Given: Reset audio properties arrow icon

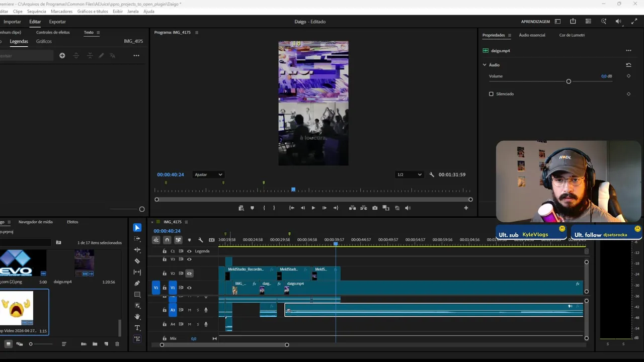Looking at the screenshot, I should click(x=628, y=65).
